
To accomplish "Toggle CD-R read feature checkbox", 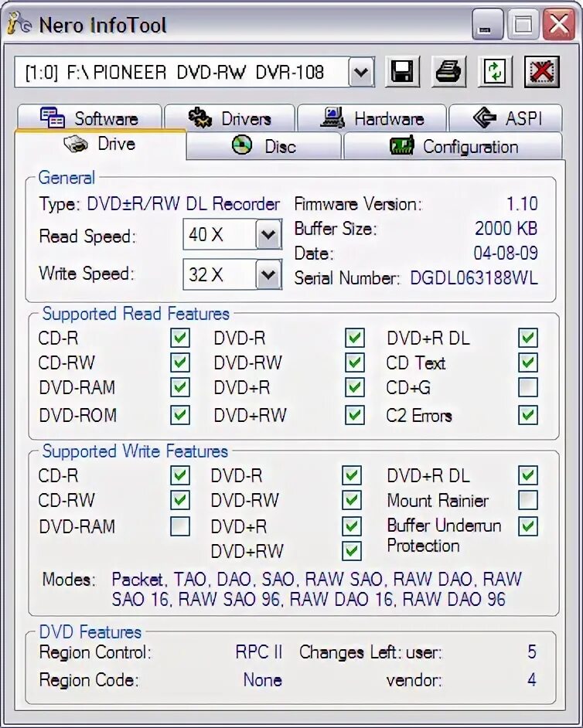I will 180,338.
